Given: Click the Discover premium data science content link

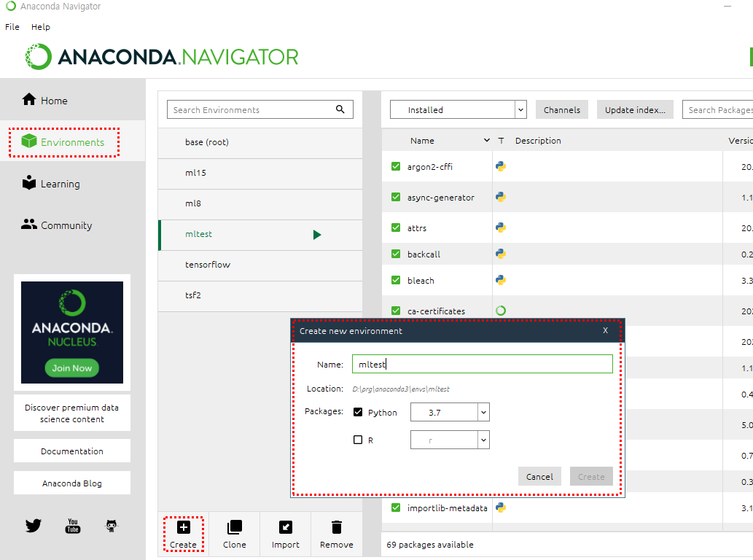Looking at the screenshot, I should pos(72,413).
